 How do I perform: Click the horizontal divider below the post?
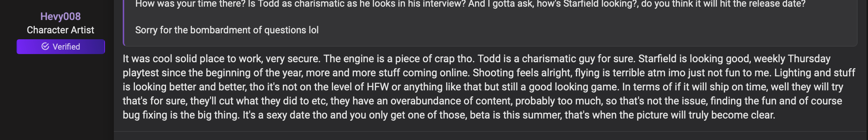click(x=491, y=131)
